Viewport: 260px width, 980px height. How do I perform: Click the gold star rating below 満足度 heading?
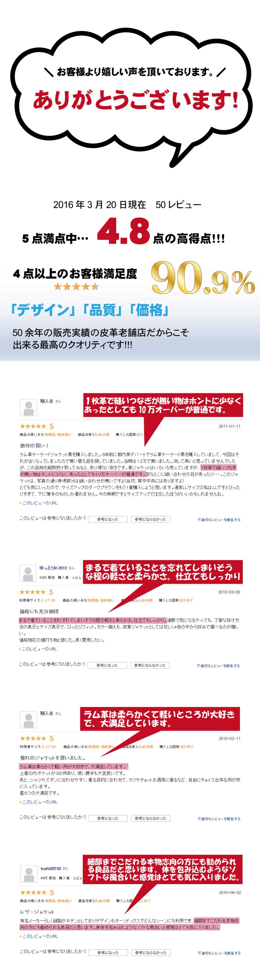[76, 287]
